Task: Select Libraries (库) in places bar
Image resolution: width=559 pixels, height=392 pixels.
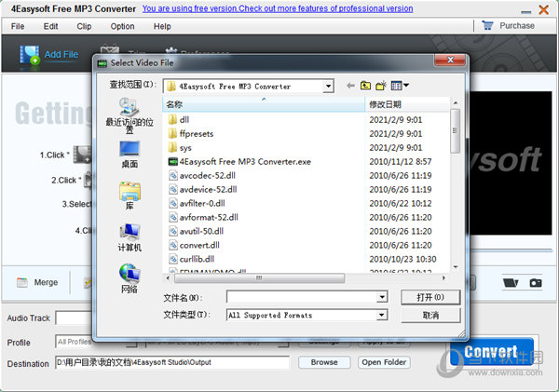Action: 130,196
